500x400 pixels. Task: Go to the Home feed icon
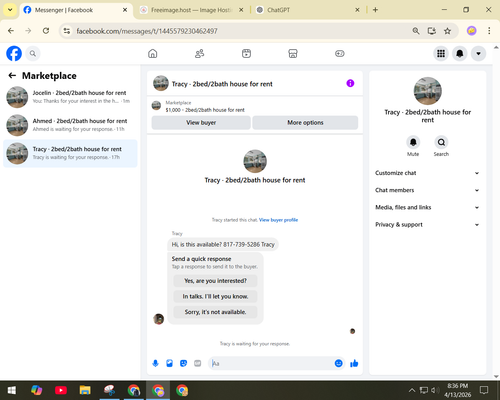point(153,53)
